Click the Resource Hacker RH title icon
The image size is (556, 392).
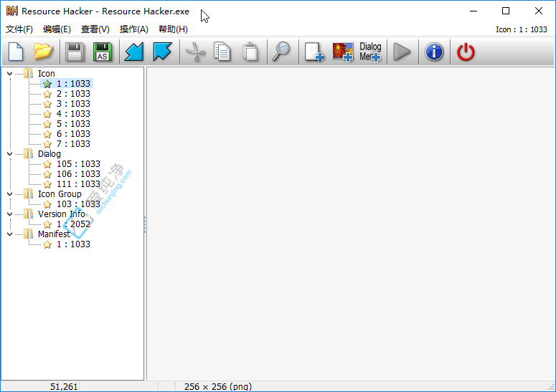point(12,11)
